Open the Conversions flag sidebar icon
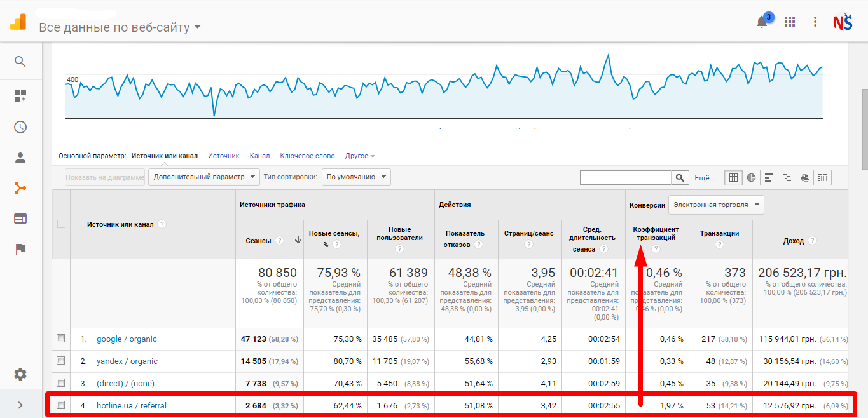 click(x=20, y=249)
